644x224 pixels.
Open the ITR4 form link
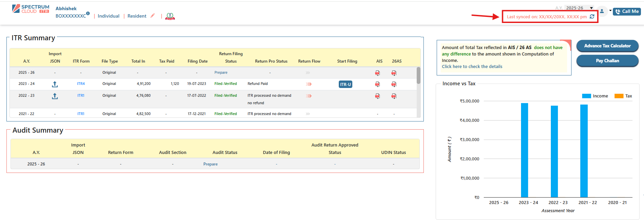(x=81, y=84)
